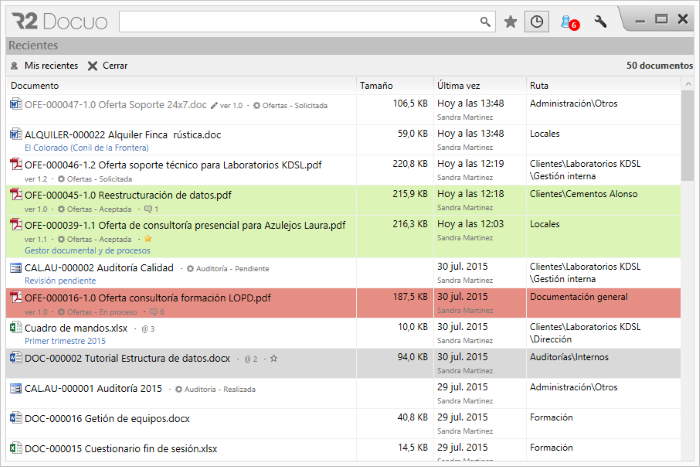
Task: Click pencil edit icon on OFE-000047-1.0
Action: pos(214,106)
